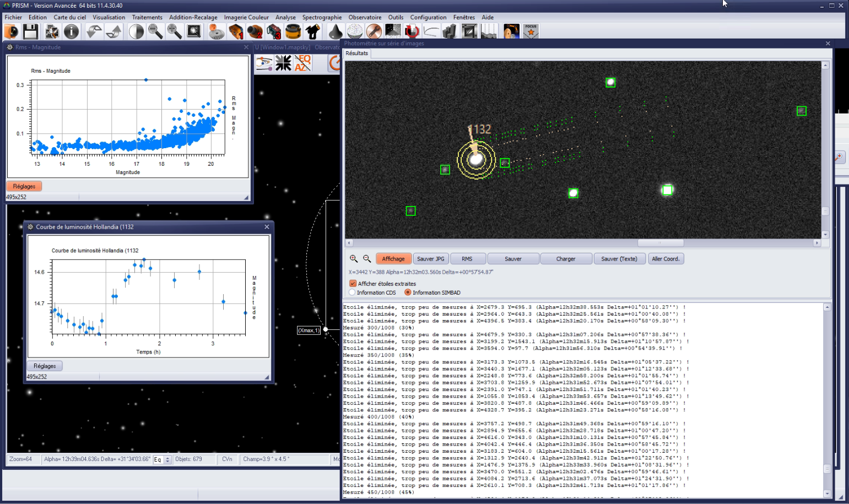Click the Aller Coord. button
The image size is (849, 504).
click(x=666, y=259)
